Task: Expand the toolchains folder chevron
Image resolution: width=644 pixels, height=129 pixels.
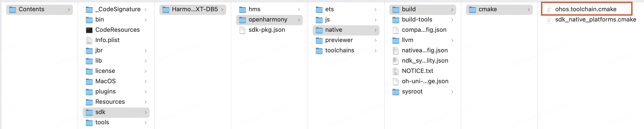Action: tap(376, 51)
